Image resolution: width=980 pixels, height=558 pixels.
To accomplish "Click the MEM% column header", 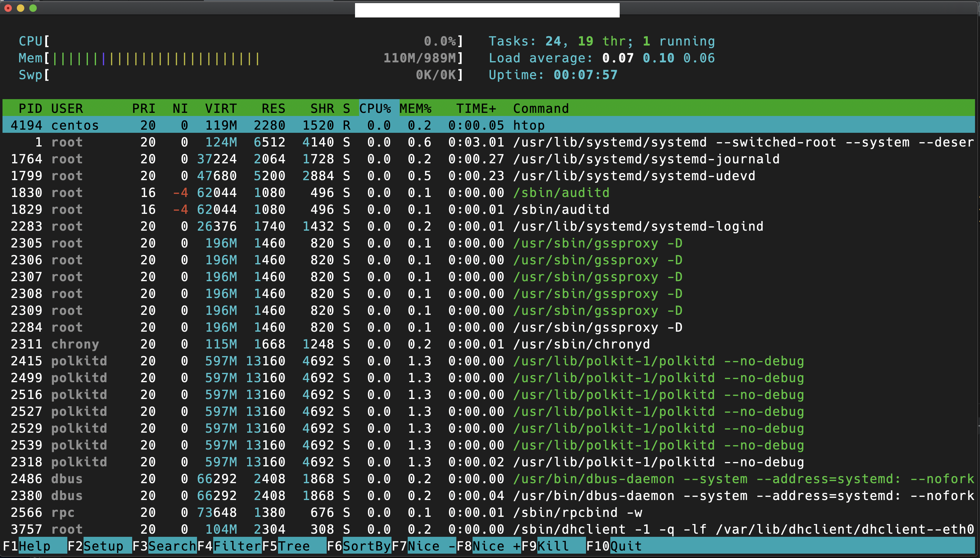I will coord(415,108).
